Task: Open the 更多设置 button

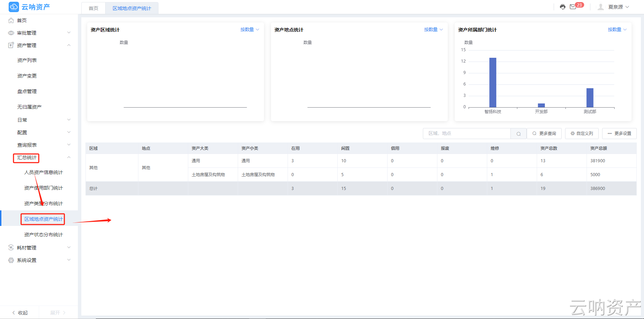Action: coord(619,134)
